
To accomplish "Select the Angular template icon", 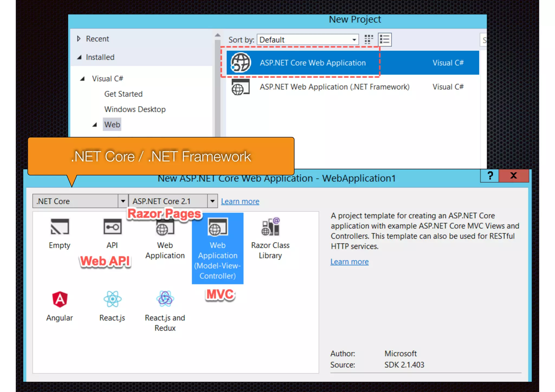I will click(x=60, y=299).
